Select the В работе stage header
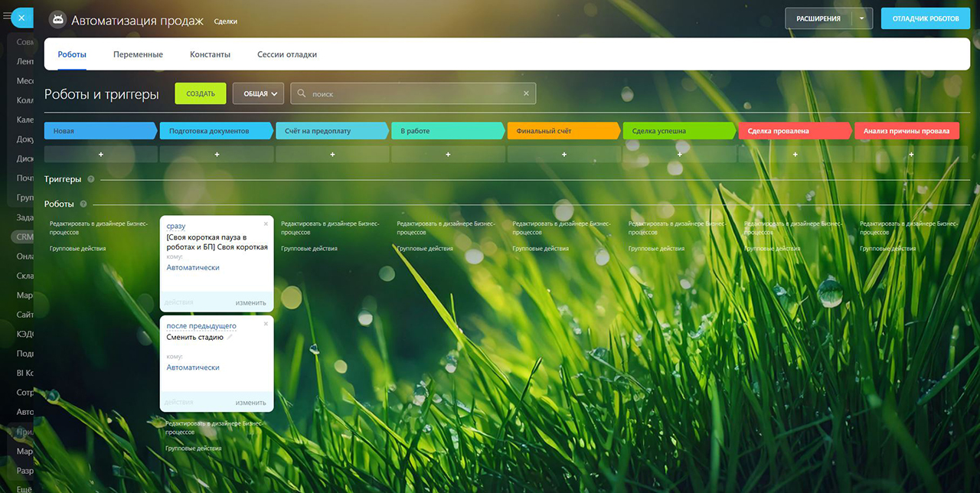Image resolution: width=980 pixels, height=493 pixels. (448, 131)
